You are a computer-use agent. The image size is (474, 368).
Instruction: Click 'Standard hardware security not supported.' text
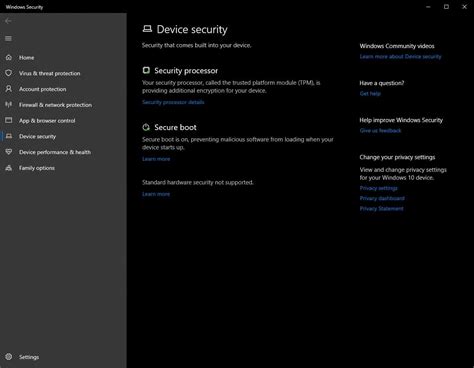198,182
